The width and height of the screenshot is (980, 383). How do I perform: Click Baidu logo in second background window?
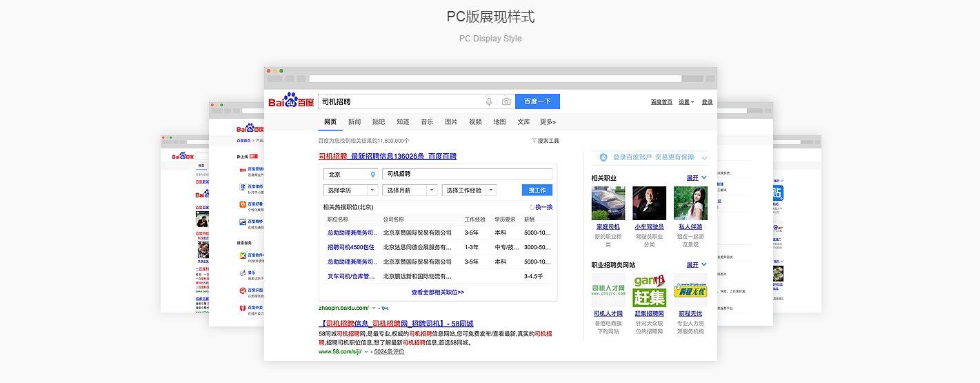(250, 128)
